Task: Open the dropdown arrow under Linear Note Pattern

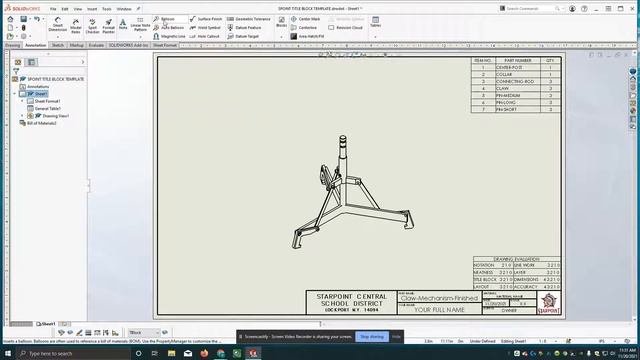Action: [140, 37]
